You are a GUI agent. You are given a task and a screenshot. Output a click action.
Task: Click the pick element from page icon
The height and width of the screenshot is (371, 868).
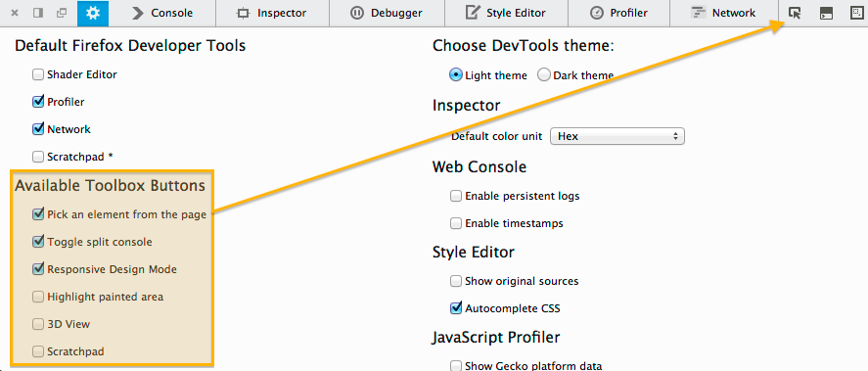tap(795, 14)
